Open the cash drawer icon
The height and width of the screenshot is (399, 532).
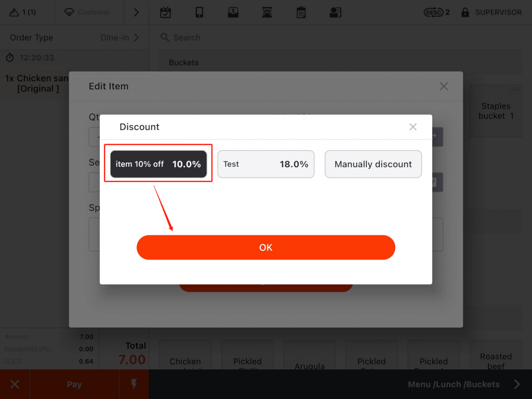click(233, 12)
